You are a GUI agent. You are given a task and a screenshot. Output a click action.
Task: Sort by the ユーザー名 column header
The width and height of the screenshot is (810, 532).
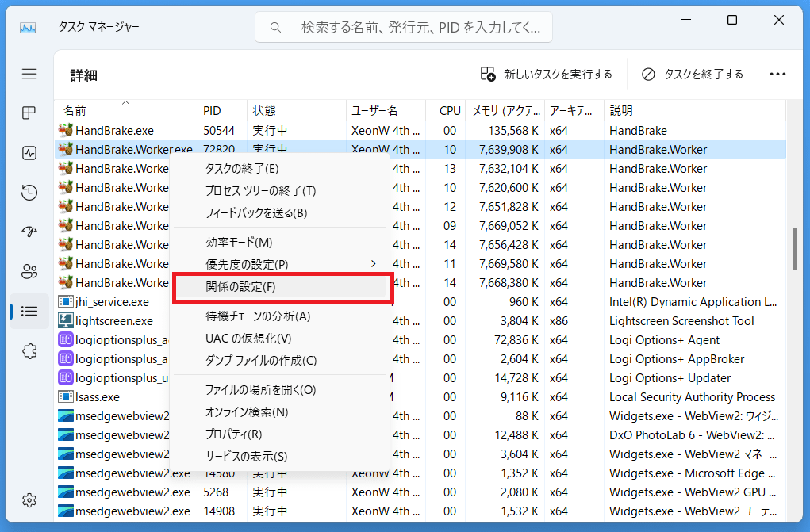(x=386, y=110)
